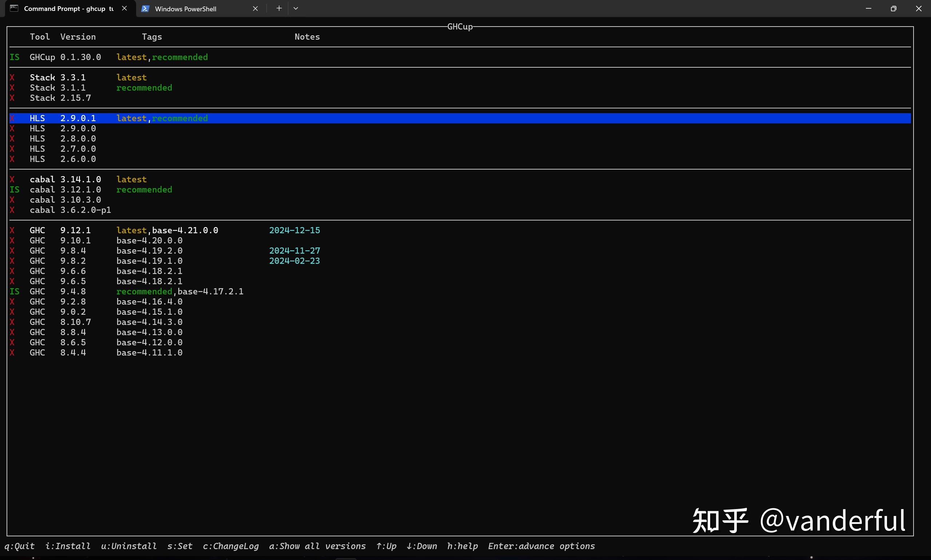The width and height of the screenshot is (931, 560).
Task: Click the s:Set shortcut hint
Action: tap(180, 546)
